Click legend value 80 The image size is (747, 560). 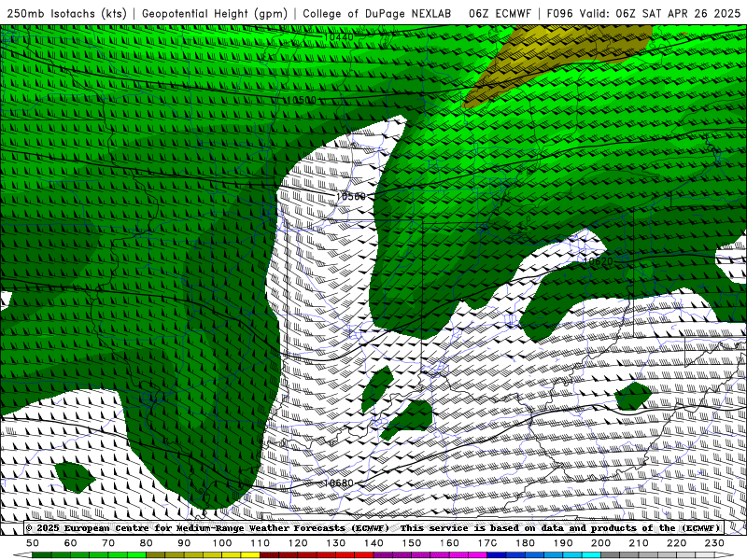tap(146, 543)
